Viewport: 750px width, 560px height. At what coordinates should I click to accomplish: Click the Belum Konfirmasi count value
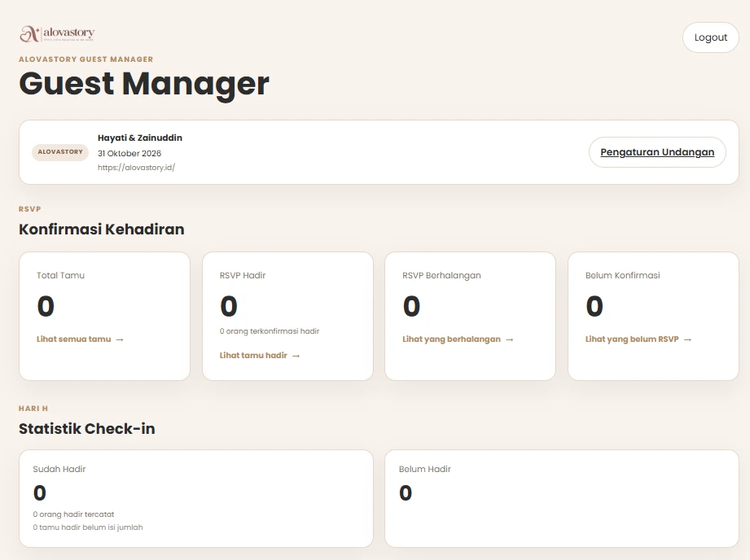click(x=594, y=307)
